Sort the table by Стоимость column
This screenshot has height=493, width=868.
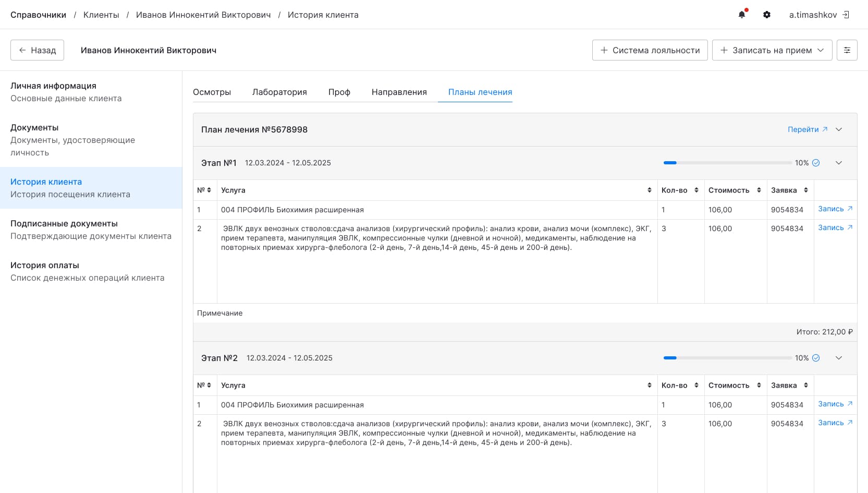tap(759, 190)
